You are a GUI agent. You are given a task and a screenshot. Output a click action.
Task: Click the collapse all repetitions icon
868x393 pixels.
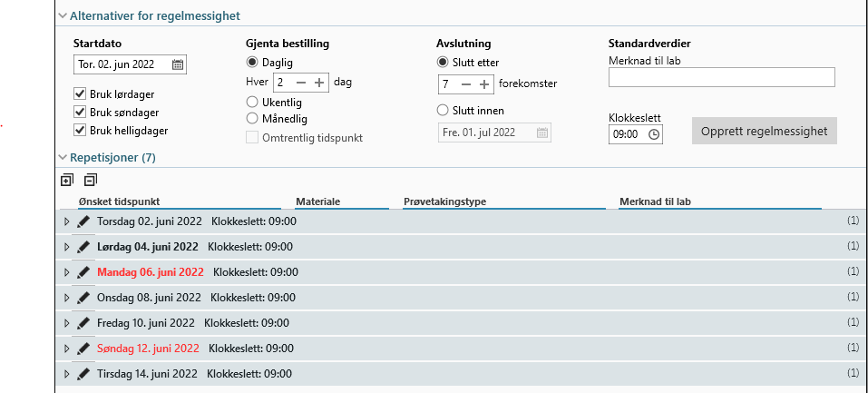point(89,181)
